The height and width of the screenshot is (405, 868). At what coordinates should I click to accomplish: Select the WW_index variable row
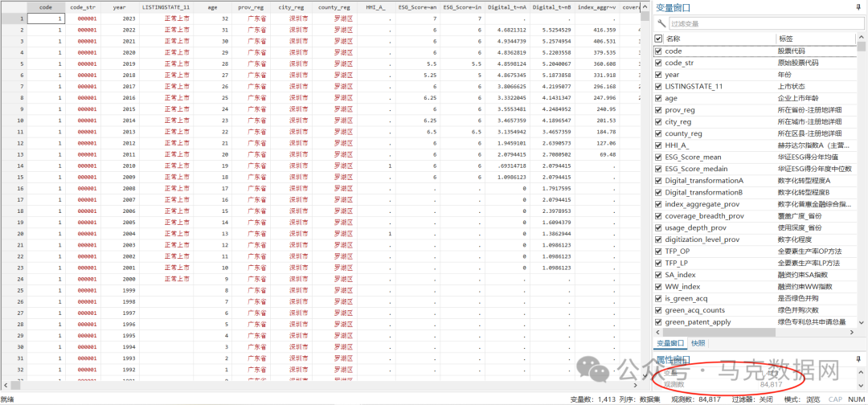pos(755,287)
